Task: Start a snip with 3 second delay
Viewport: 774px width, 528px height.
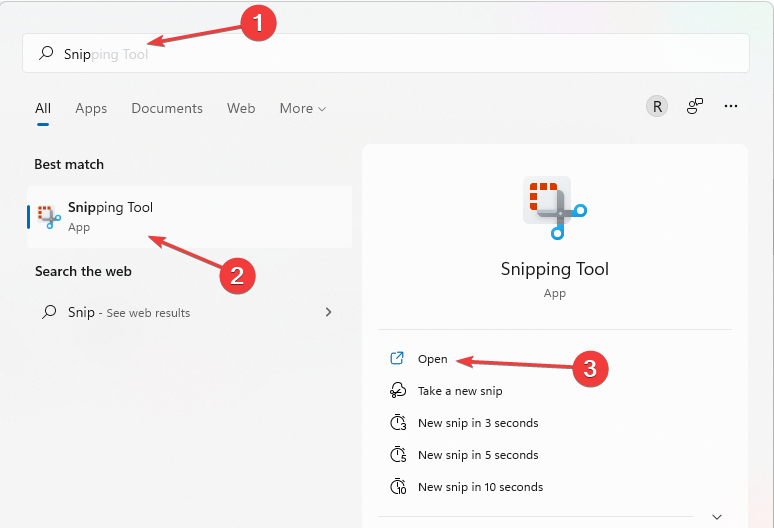Action: [x=477, y=423]
